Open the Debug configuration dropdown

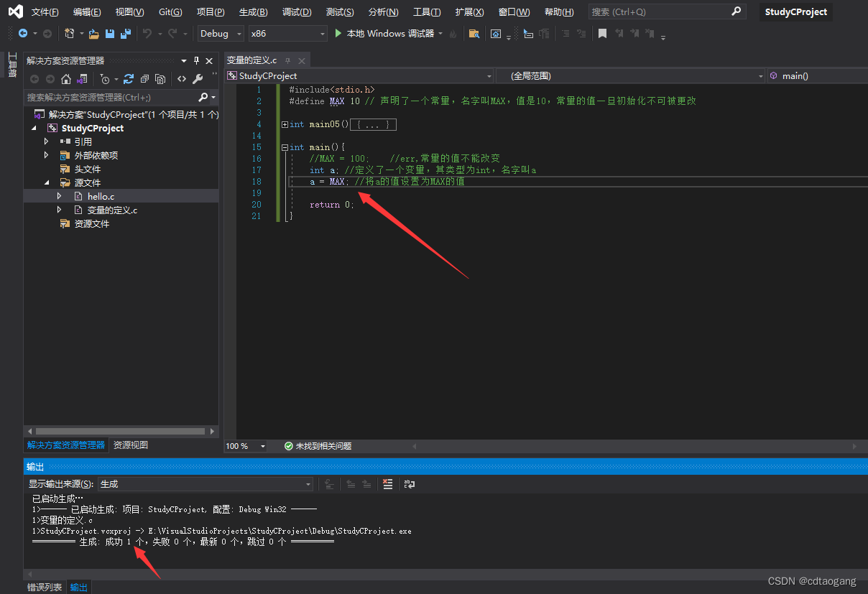[x=221, y=34]
